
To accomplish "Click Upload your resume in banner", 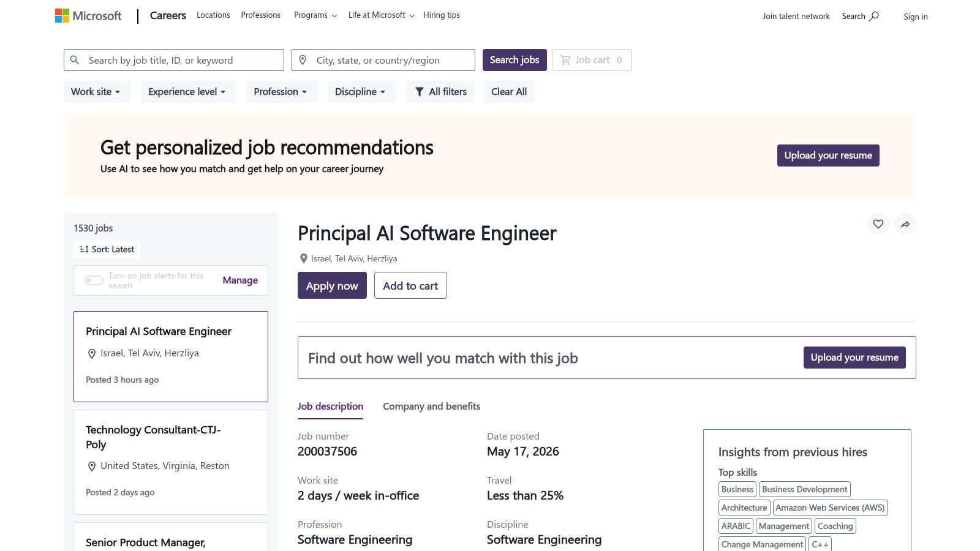I will 828,156.
